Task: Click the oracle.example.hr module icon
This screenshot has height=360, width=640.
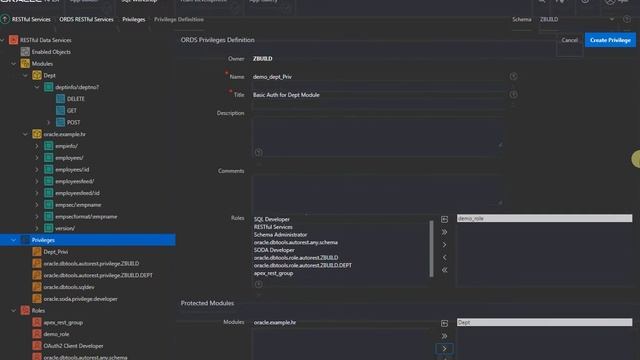Action: [x=37, y=134]
